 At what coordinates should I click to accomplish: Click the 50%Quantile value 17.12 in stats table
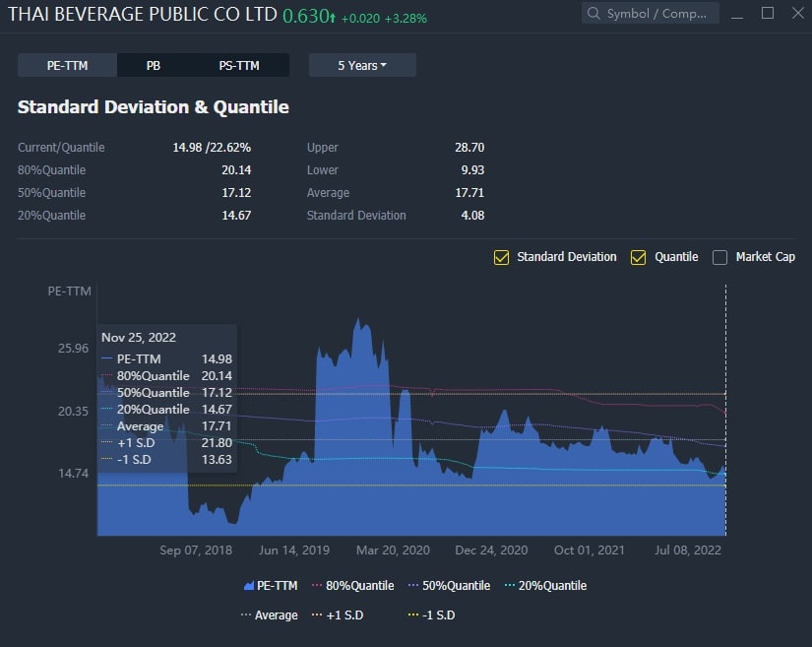tap(236, 193)
